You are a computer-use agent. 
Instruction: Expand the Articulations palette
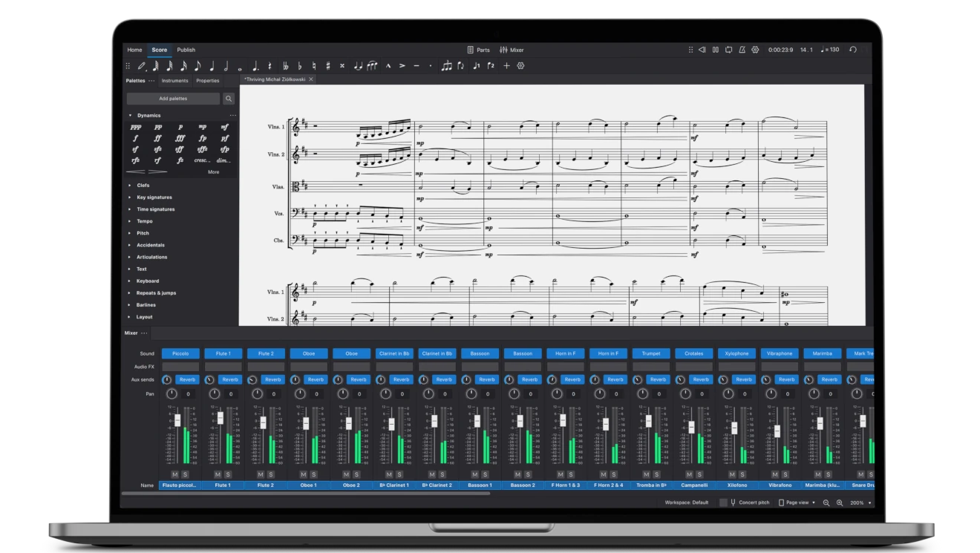tap(131, 257)
